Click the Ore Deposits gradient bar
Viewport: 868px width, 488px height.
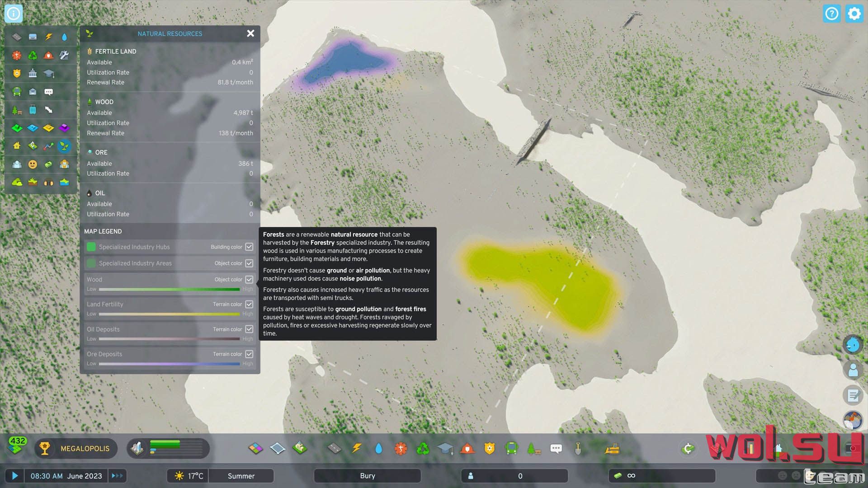[x=170, y=364]
